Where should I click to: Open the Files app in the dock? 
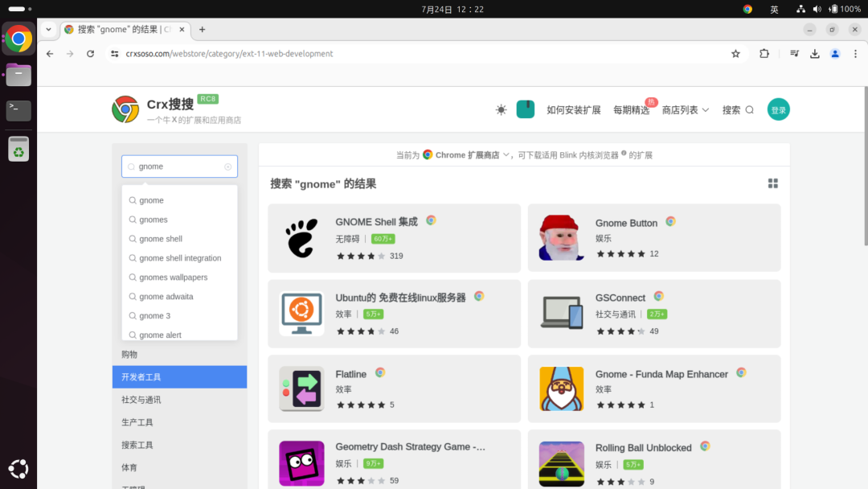(18, 75)
